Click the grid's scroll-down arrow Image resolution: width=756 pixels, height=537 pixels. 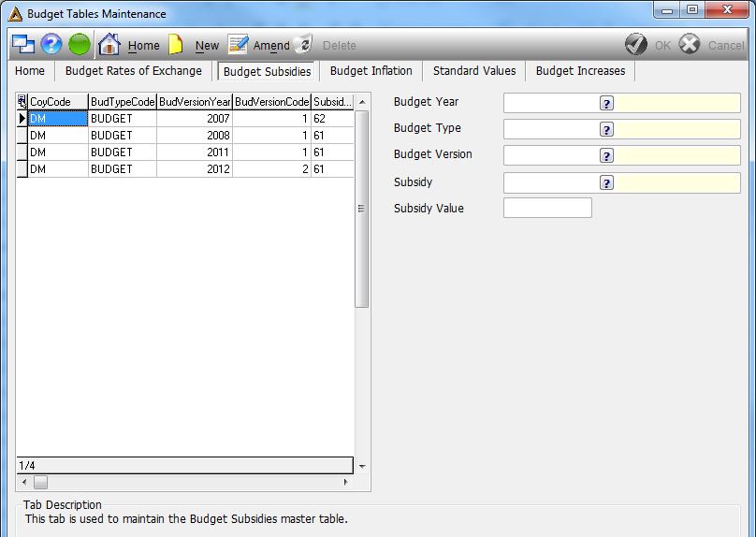[x=362, y=466]
